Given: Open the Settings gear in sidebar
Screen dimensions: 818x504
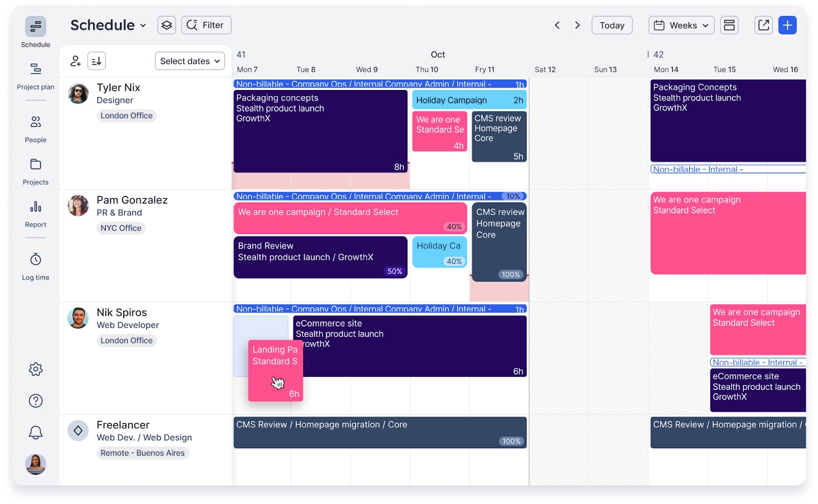Looking at the screenshot, I should point(36,369).
